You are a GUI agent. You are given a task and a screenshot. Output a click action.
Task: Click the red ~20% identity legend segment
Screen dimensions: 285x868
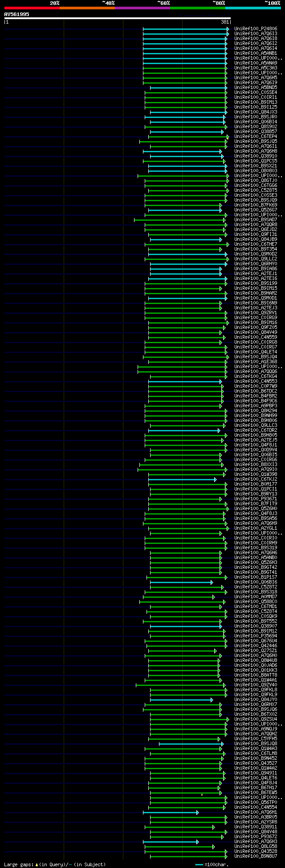(32, 8)
